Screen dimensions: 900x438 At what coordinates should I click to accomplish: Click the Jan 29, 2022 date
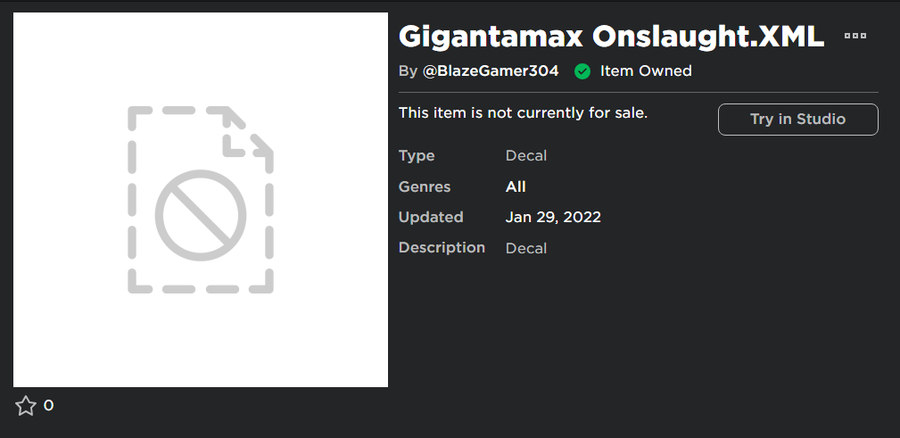(553, 217)
